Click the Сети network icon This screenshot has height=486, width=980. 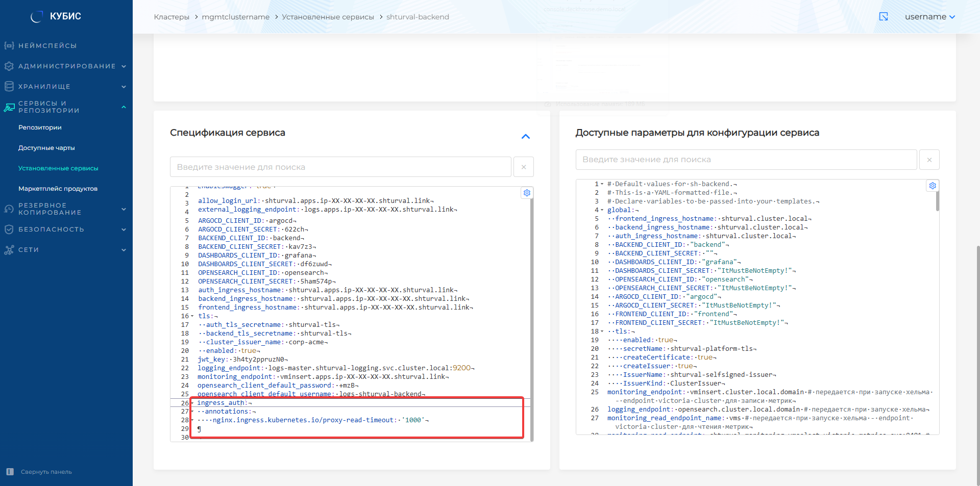9,250
